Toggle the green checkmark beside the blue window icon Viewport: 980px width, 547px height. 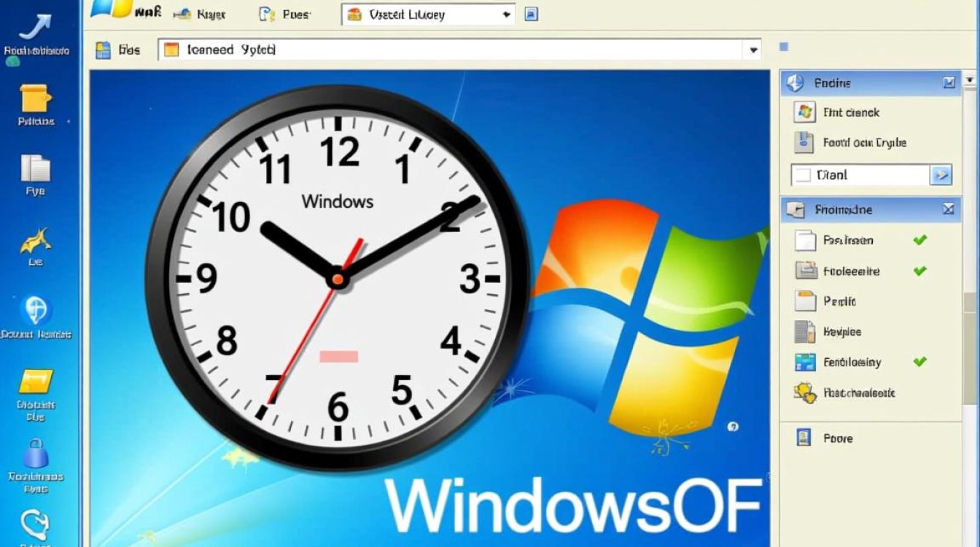pyautogui.click(x=919, y=361)
